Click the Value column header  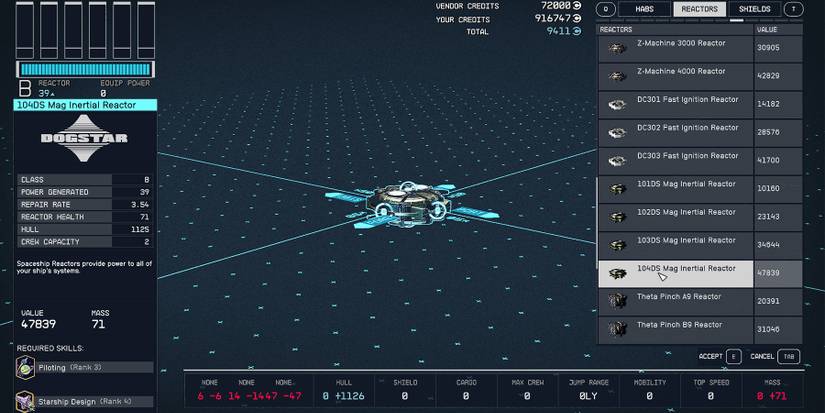778,29
